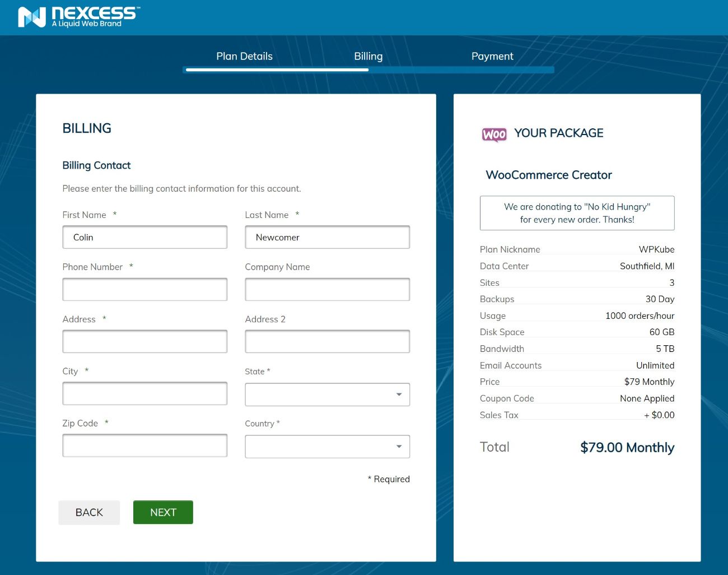Click into the Address input field
728x575 pixels.
145,341
